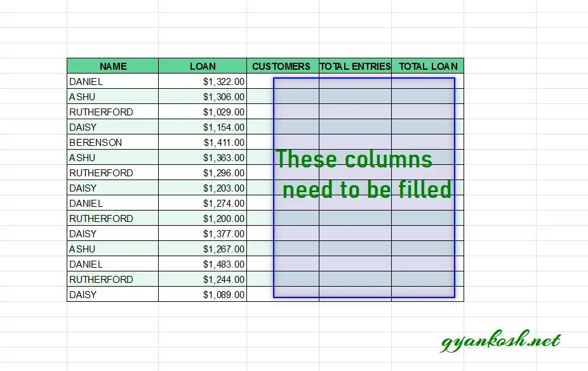Click RUTHERFORD beside the $1,244.00 loan
Viewport: 588px width, 371px height.
113,279
